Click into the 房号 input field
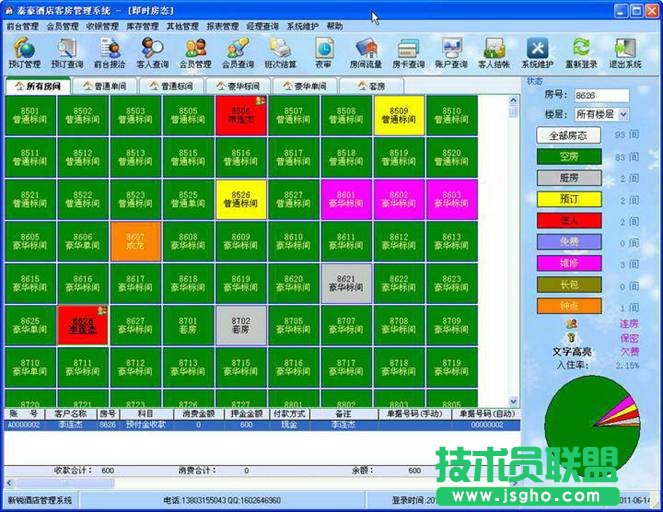 [602, 96]
